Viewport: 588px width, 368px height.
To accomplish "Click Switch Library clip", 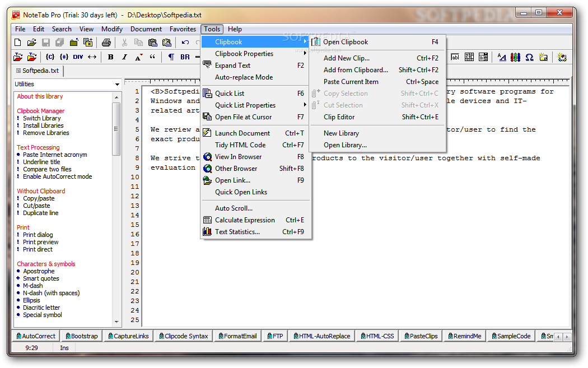I will coord(41,118).
